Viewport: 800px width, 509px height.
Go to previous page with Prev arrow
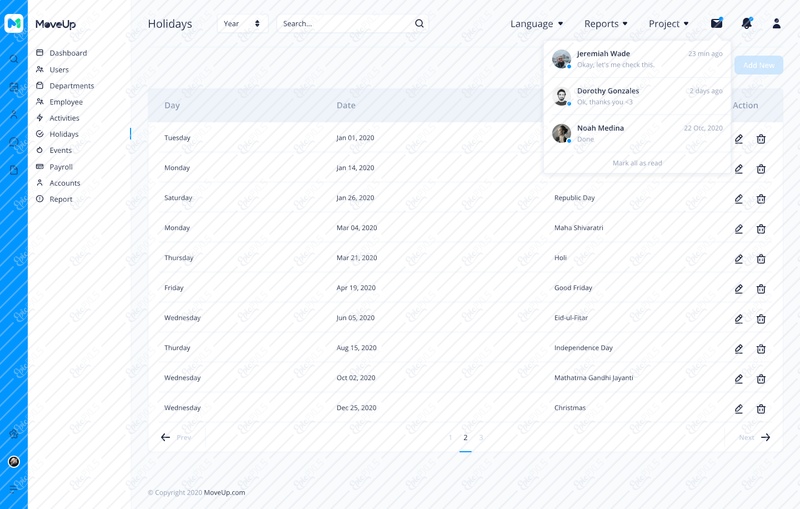(x=176, y=437)
